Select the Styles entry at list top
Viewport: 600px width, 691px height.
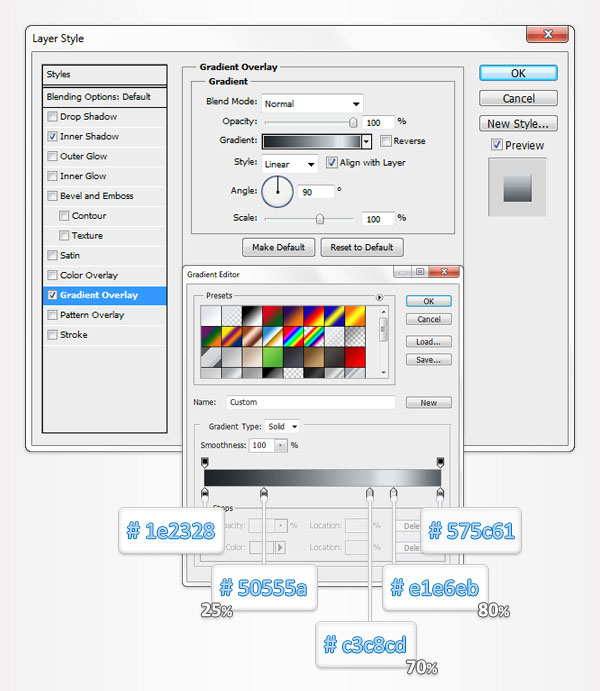pyautogui.click(x=105, y=75)
